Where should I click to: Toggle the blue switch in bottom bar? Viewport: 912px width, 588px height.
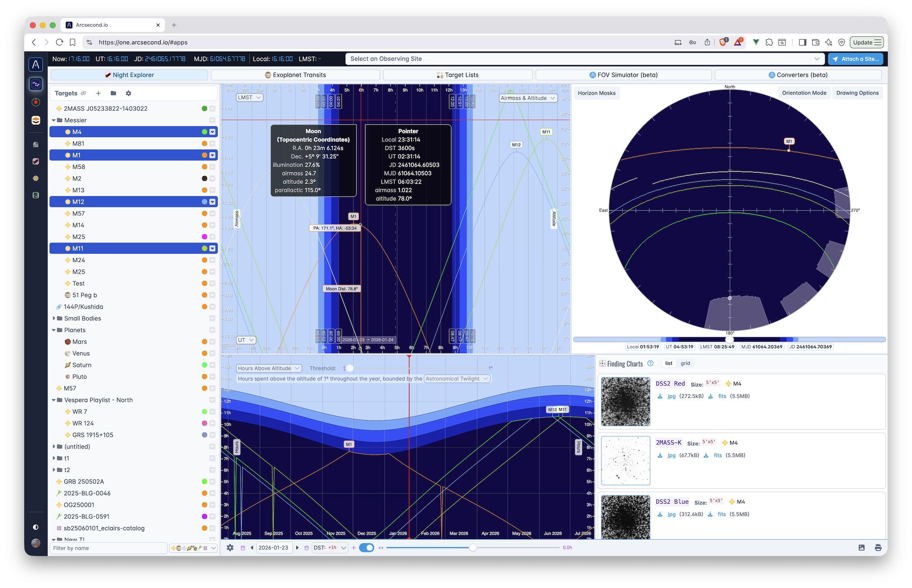367,548
